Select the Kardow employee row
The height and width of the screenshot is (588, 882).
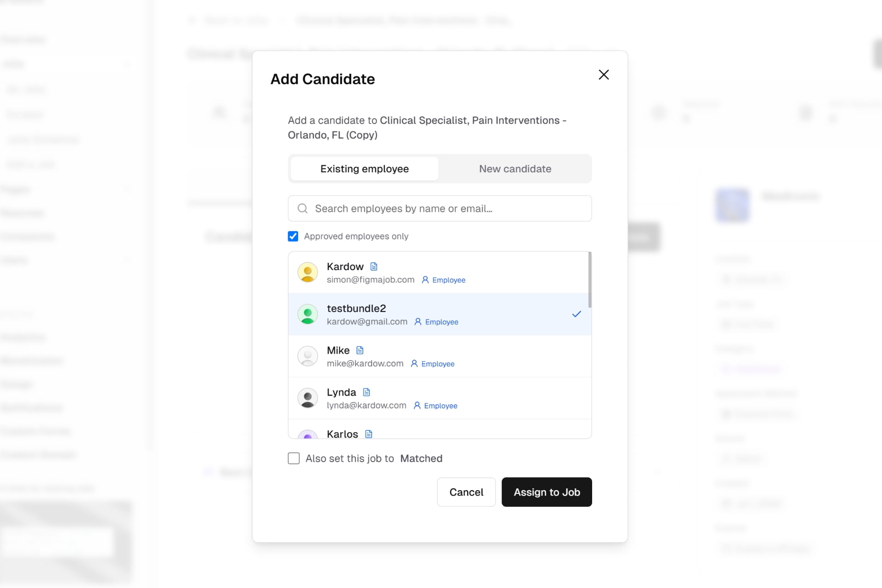tap(439, 272)
